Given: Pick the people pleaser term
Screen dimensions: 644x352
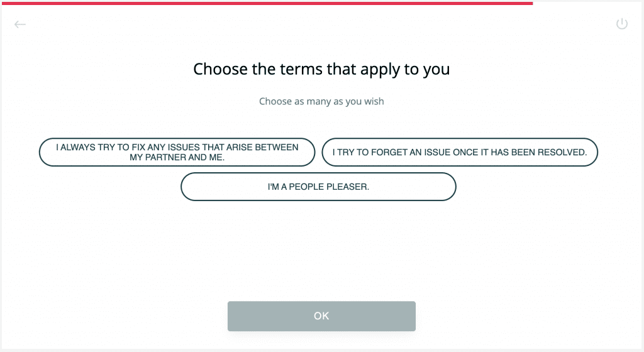Looking at the screenshot, I should tap(318, 187).
